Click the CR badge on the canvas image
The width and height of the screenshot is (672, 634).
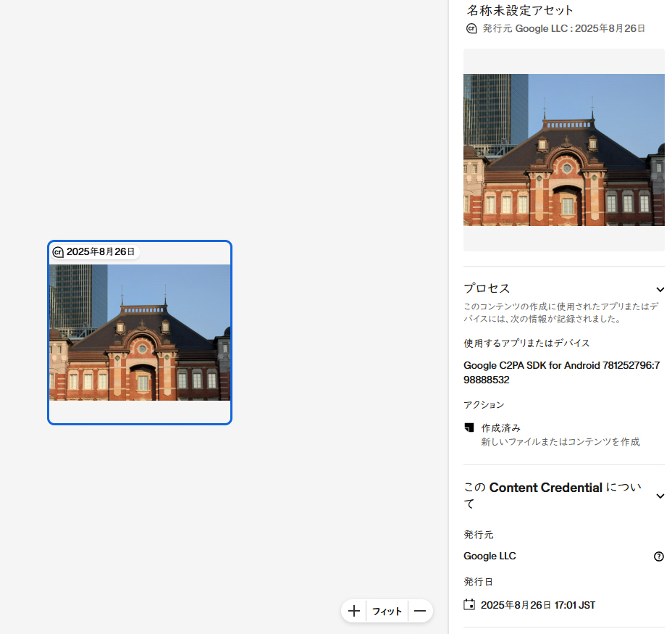58,252
